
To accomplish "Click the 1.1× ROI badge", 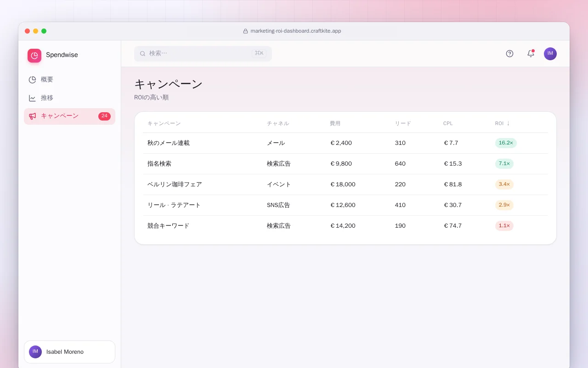I will (x=504, y=226).
